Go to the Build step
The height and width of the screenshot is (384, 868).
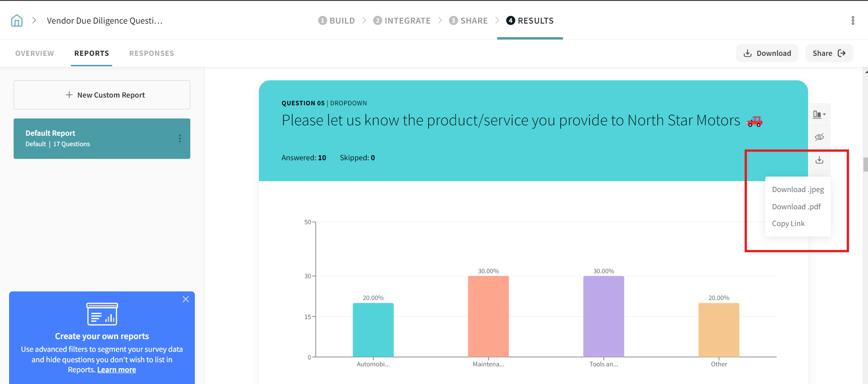pos(337,20)
